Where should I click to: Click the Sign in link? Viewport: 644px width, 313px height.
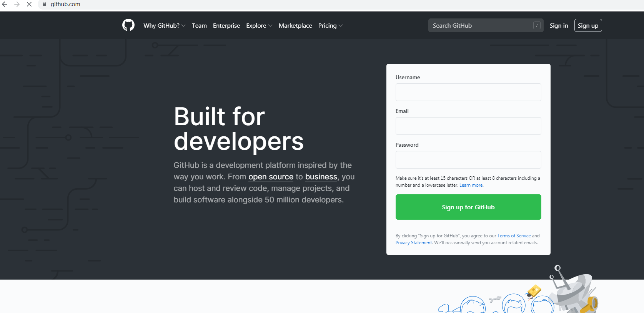tap(559, 25)
